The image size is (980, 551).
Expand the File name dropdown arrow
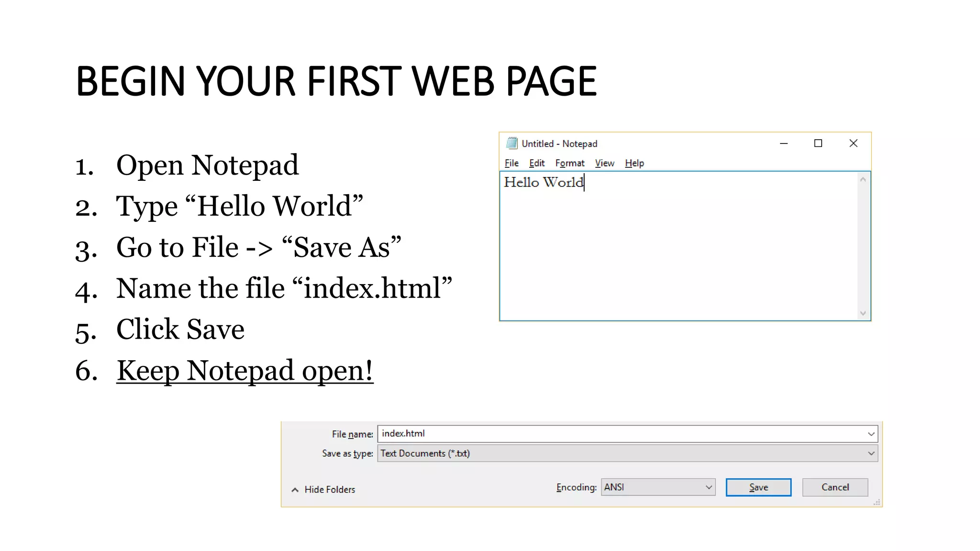pyautogui.click(x=871, y=434)
